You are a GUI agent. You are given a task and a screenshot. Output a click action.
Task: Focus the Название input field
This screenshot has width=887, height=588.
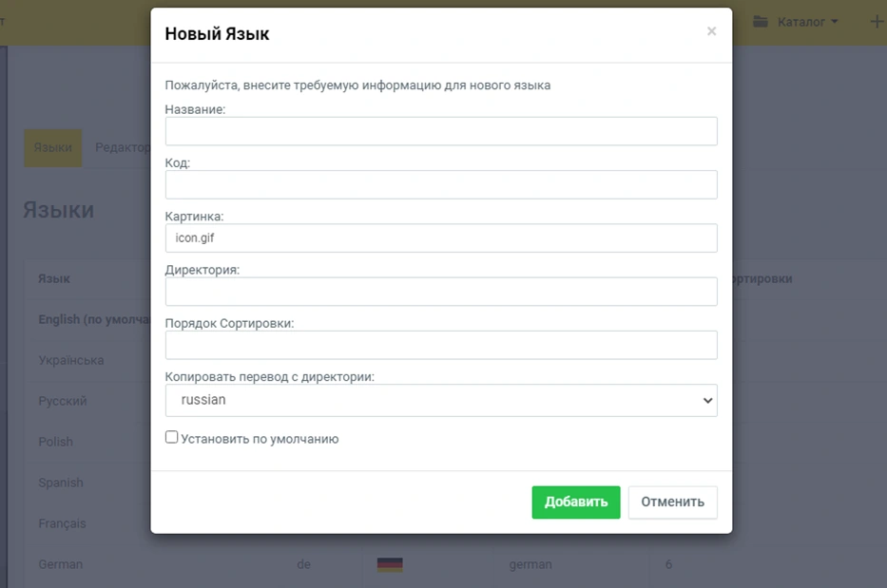tap(441, 131)
